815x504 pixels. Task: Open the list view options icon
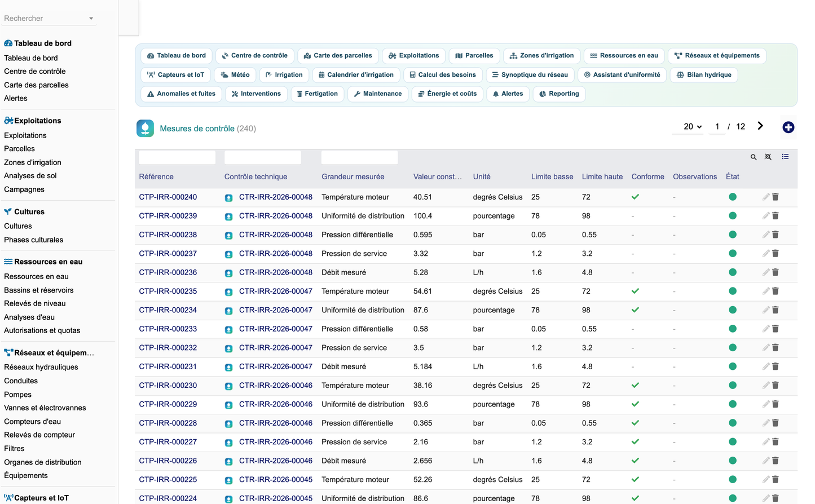tap(785, 157)
